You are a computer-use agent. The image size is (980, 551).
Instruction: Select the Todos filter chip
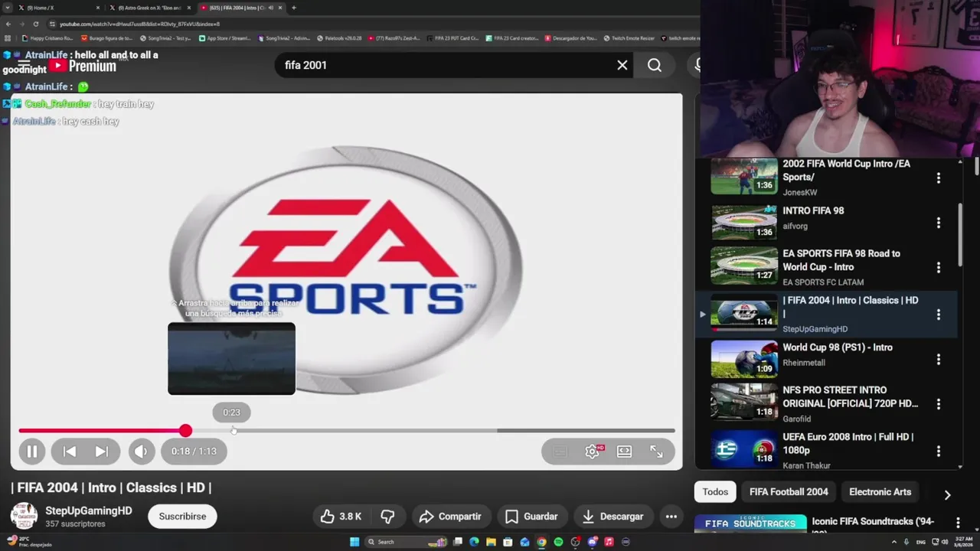[x=715, y=492]
